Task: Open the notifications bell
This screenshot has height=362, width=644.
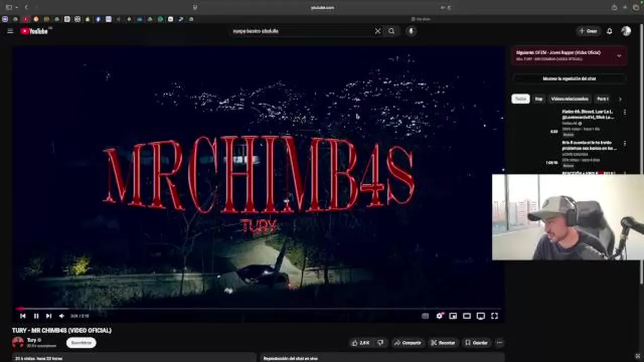Action: pos(609,31)
